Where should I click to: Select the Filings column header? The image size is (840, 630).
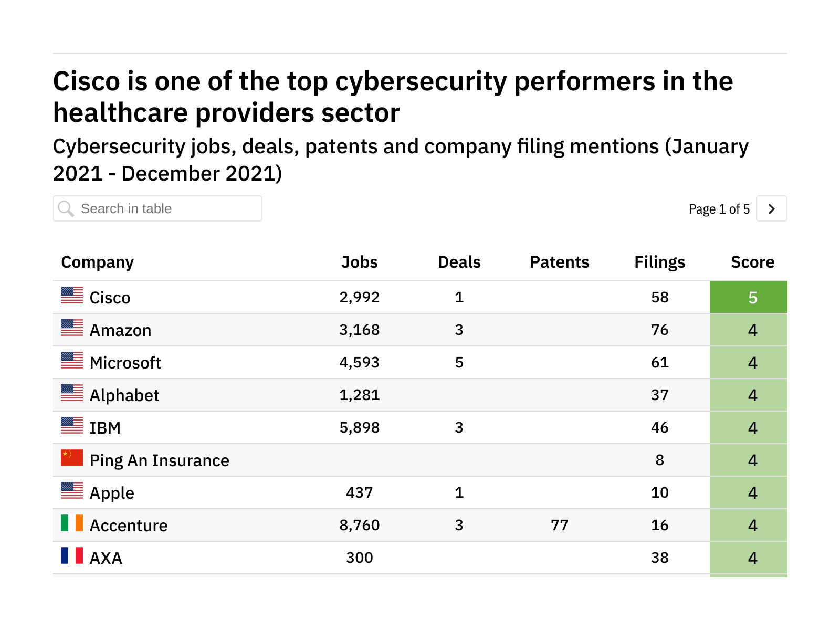(659, 262)
